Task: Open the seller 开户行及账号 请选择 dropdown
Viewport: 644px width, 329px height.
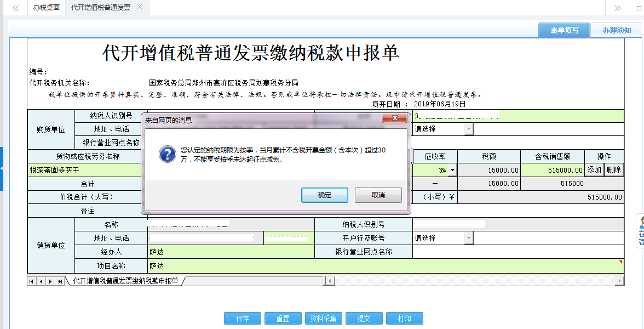Action: pos(469,237)
